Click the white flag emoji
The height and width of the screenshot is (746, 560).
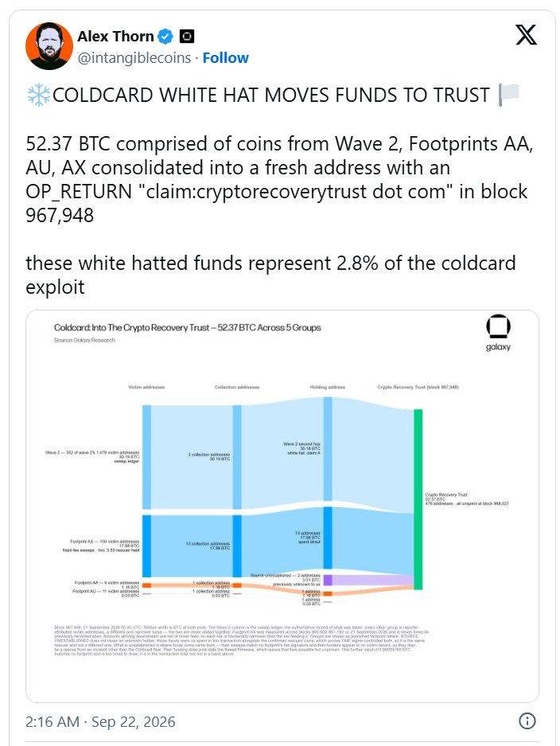tap(509, 95)
